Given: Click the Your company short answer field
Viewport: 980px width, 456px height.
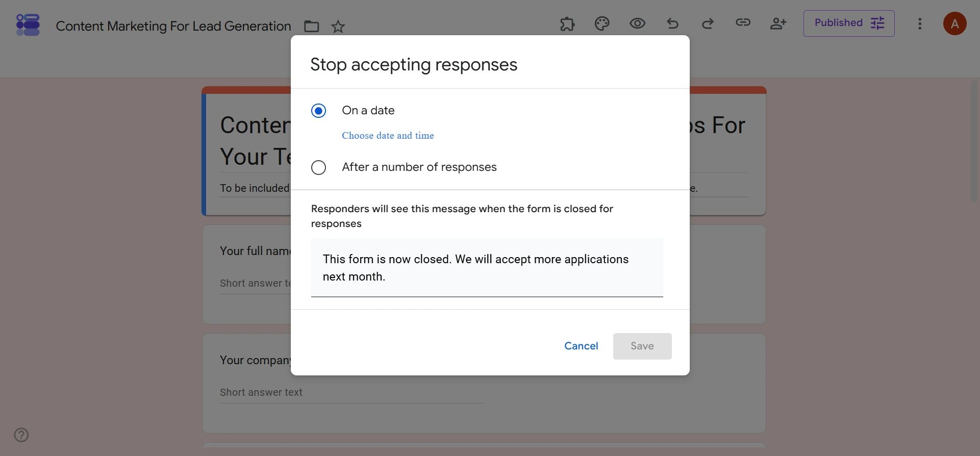Looking at the screenshot, I should pyautogui.click(x=351, y=393).
